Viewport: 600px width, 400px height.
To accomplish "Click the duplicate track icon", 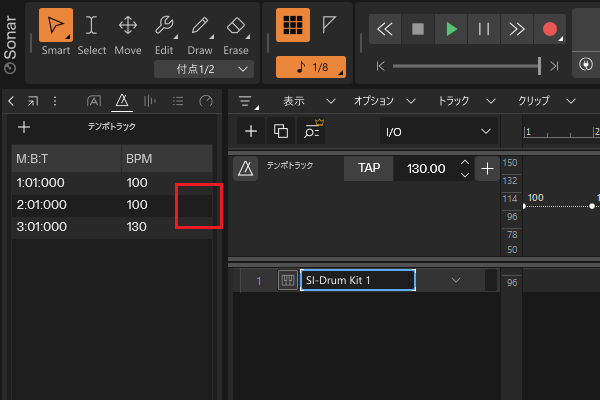I will tap(281, 131).
